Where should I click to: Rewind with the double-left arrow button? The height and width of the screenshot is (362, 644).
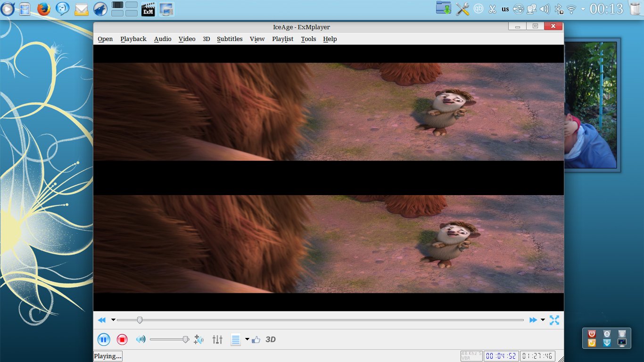point(101,320)
